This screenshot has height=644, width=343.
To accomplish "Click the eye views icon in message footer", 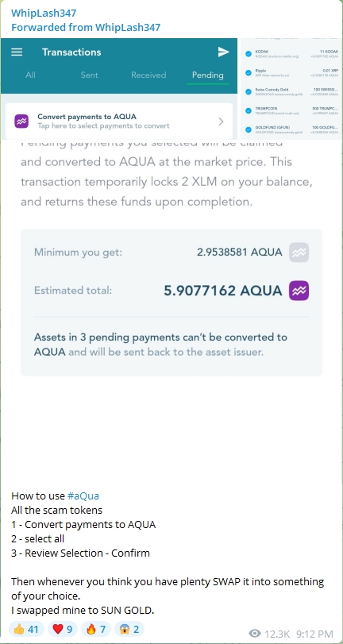I will 255,634.
